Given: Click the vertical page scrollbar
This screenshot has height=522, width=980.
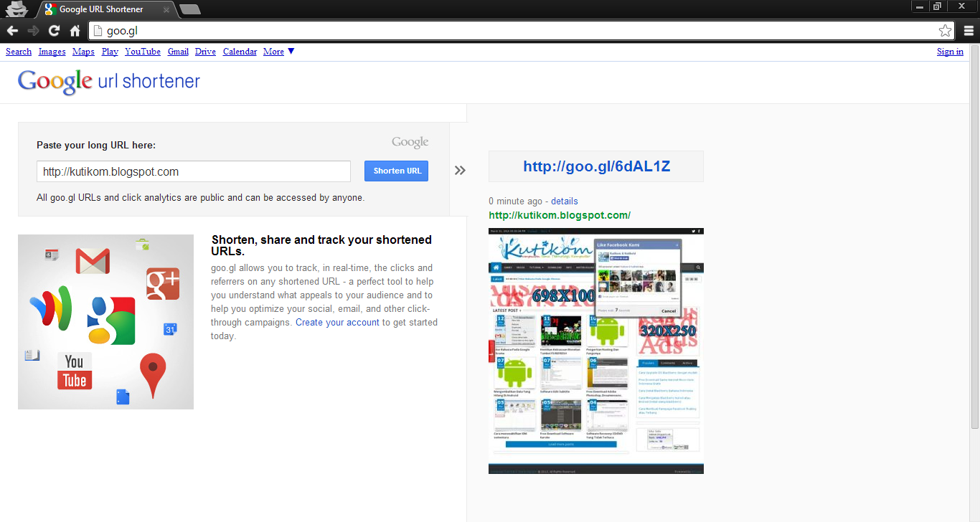Looking at the screenshot, I should tap(974, 237).
